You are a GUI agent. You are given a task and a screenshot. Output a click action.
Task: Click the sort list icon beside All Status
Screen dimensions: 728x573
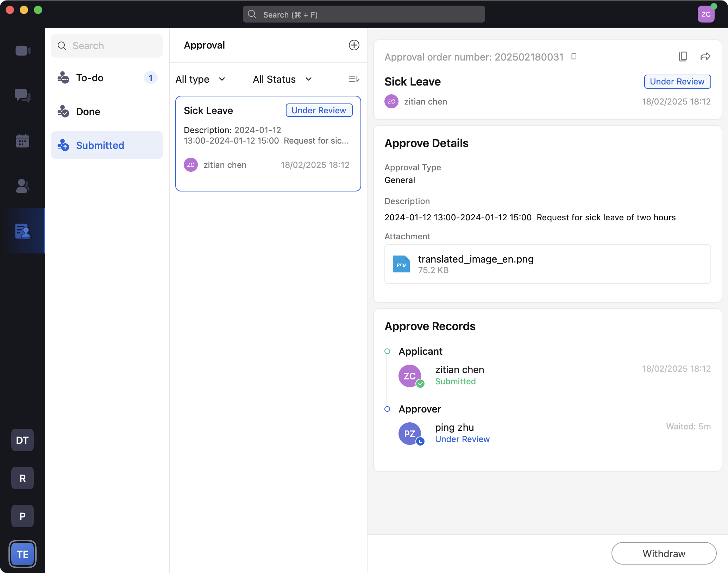click(354, 79)
